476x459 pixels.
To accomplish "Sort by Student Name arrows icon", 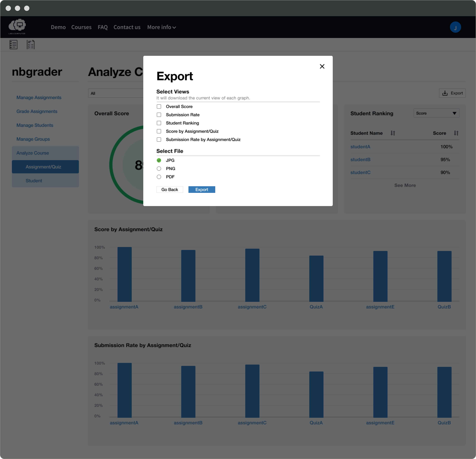I will click(393, 133).
